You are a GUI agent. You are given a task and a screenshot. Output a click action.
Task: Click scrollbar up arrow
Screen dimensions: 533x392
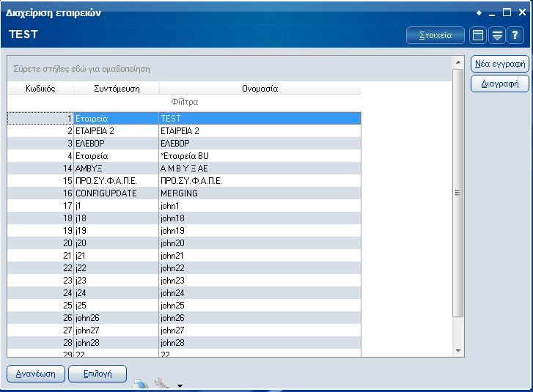pos(458,62)
